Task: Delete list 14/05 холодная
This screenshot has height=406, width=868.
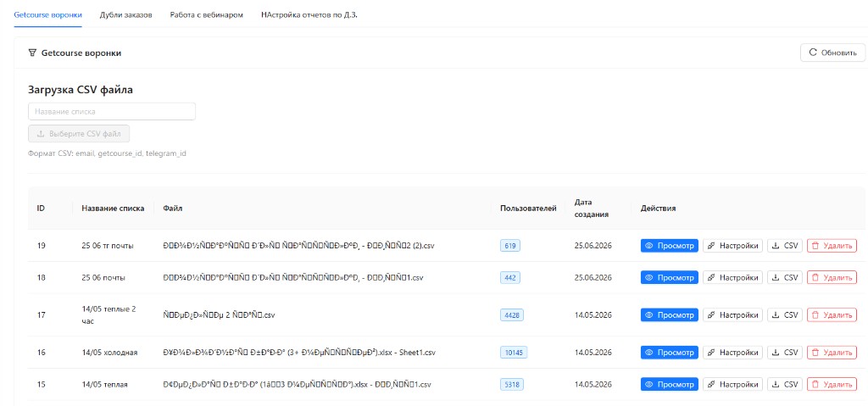Action: tap(832, 353)
